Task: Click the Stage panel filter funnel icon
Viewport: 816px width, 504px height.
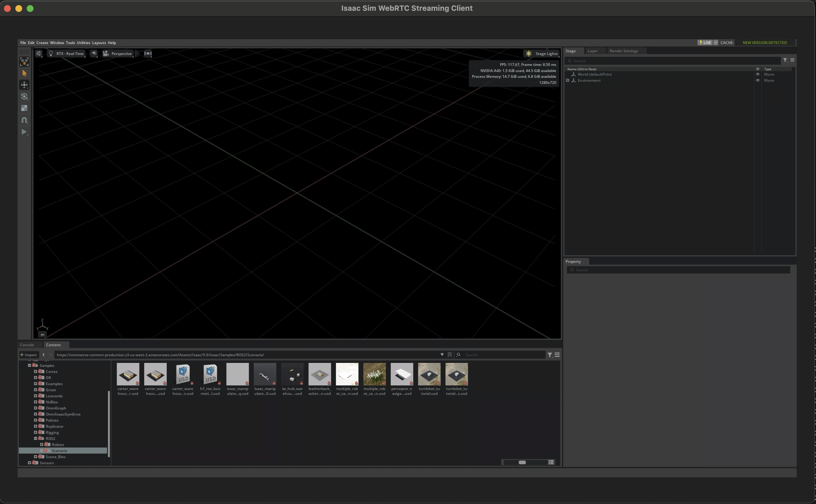Action: [x=785, y=60]
